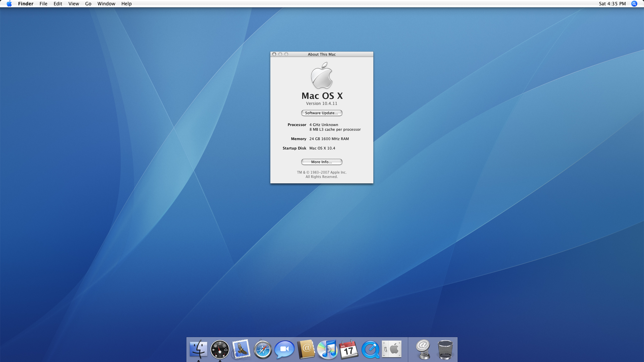Launch iTunes from the Dock
The height and width of the screenshot is (362, 644).
(x=327, y=349)
